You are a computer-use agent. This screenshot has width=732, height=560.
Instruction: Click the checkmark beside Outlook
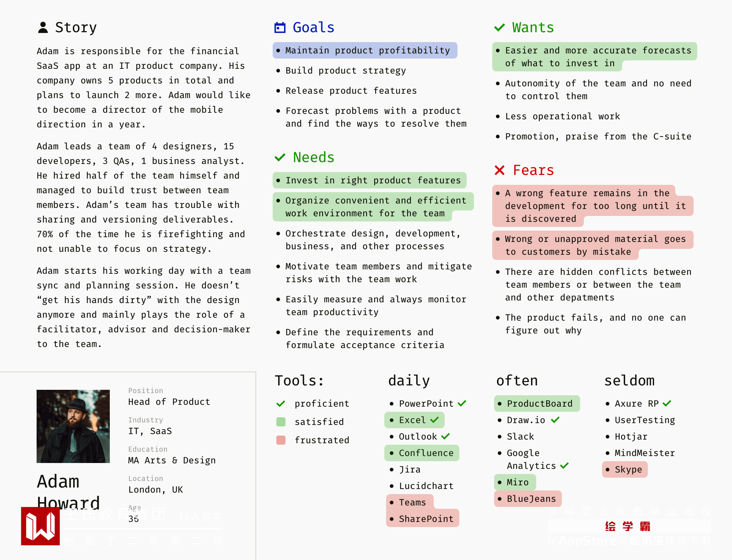[445, 436]
